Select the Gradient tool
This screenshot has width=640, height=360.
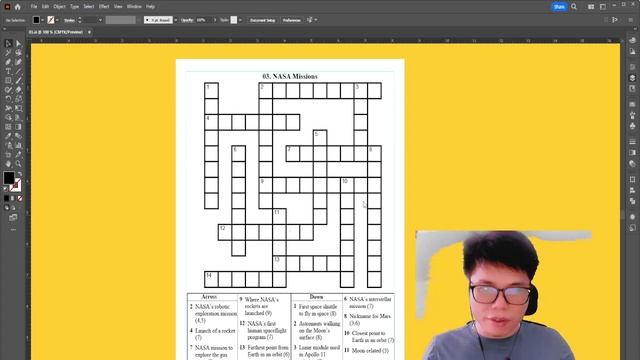pos(18,127)
